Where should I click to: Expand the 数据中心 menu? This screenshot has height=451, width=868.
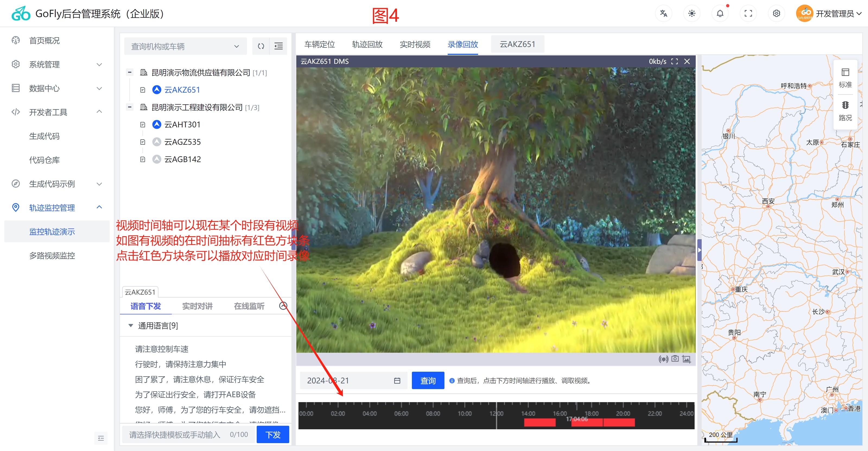pos(57,88)
